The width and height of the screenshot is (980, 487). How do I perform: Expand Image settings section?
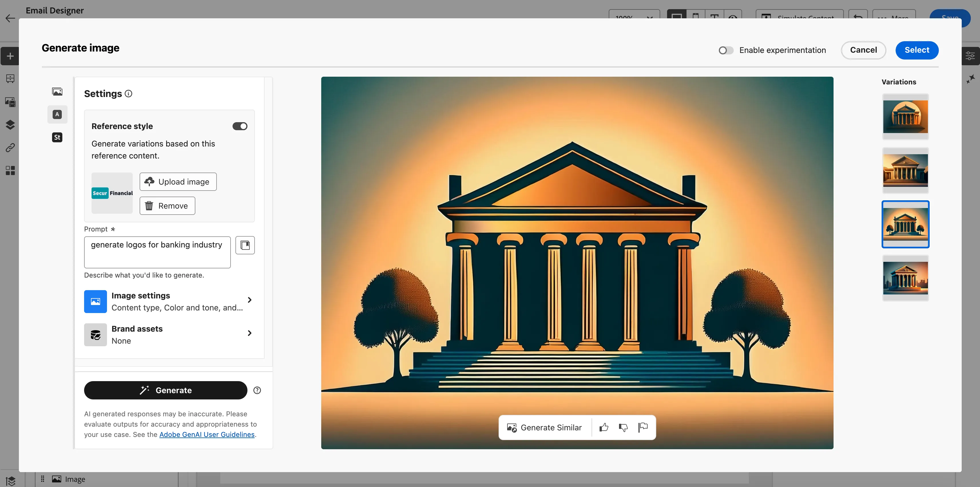169,301
